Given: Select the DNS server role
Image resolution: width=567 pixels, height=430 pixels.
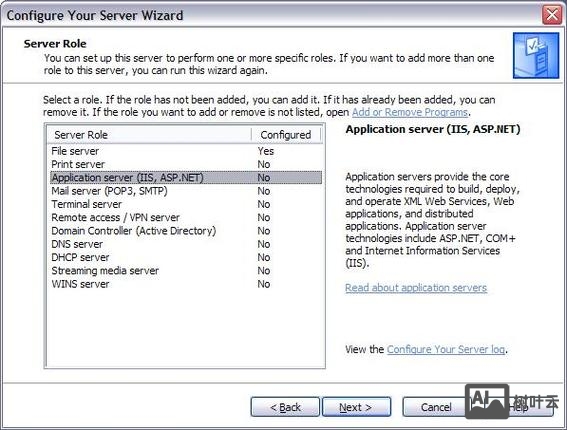Looking at the screenshot, I should click(x=186, y=244).
